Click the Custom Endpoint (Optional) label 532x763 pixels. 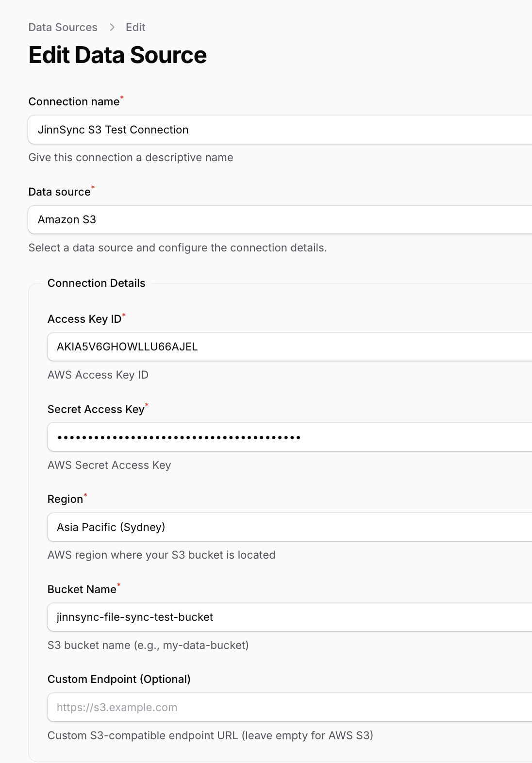119,679
